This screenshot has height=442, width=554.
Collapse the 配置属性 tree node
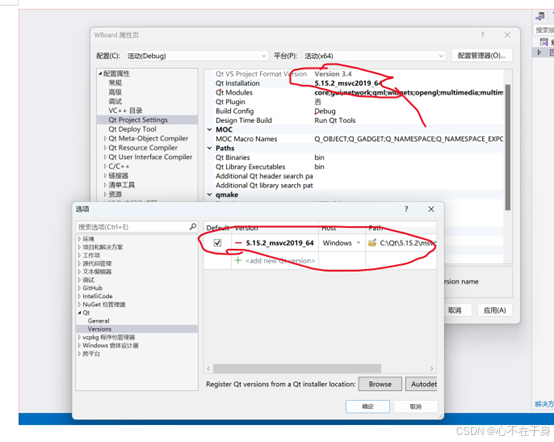click(x=100, y=73)
